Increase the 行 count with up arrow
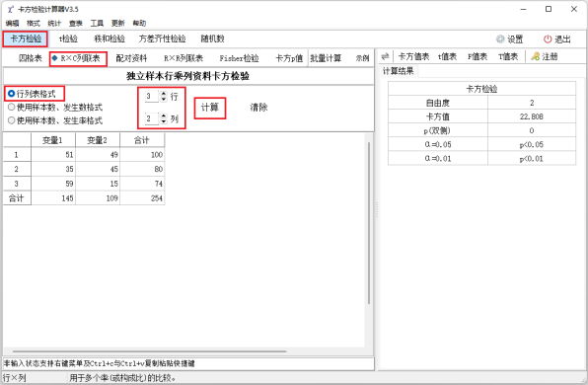The image size is (588, 385). (164, 94)
